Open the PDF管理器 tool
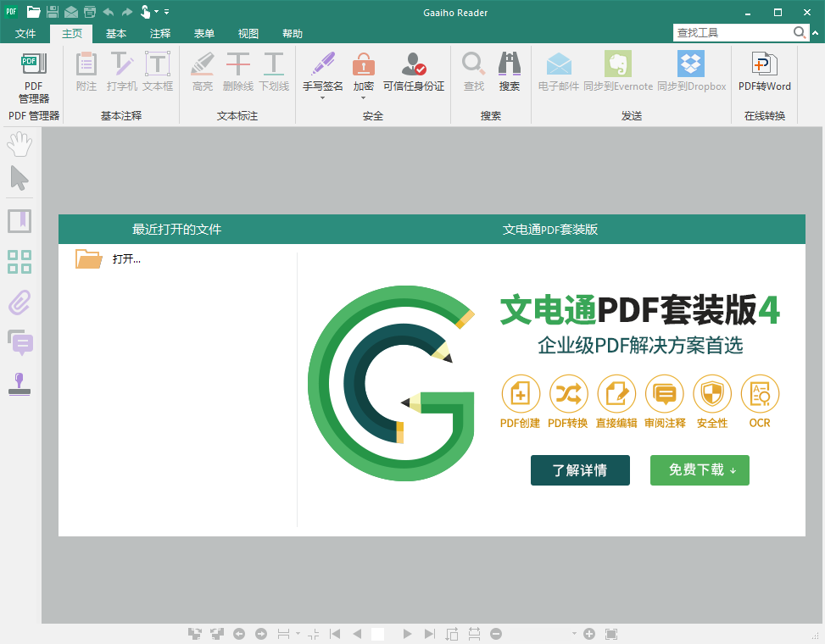 tap(32, 75)
